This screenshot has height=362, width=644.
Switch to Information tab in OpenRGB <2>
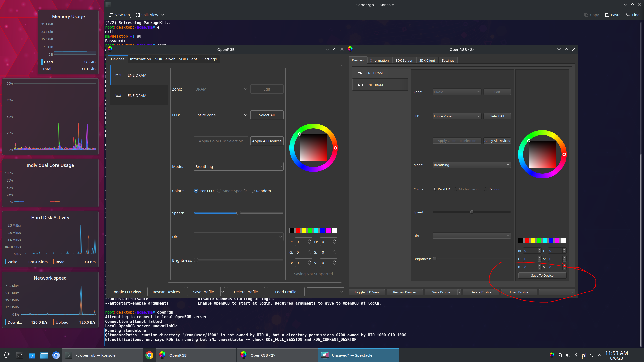tap(379, 60)
